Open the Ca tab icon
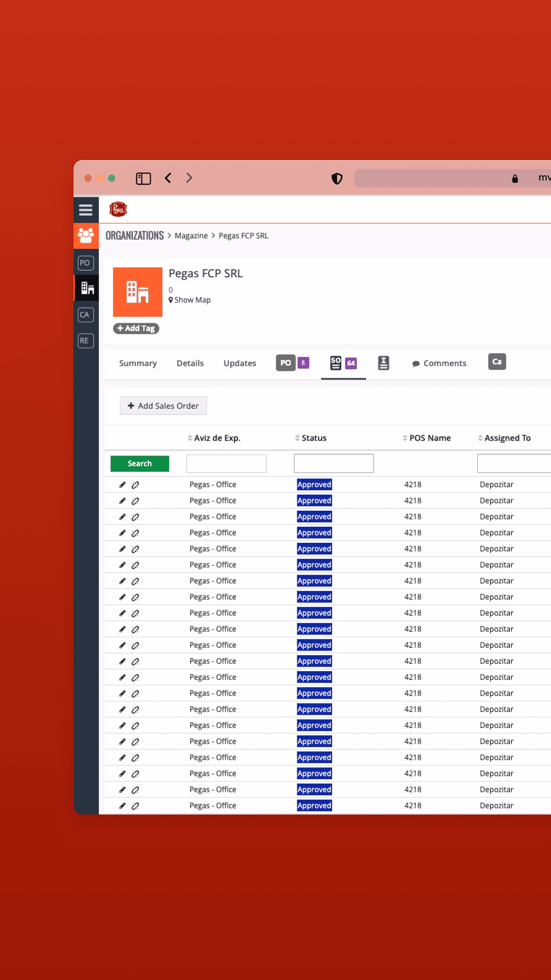Image resolution: width=551 pixels, height=980 pixels. (x=497, y=362)
